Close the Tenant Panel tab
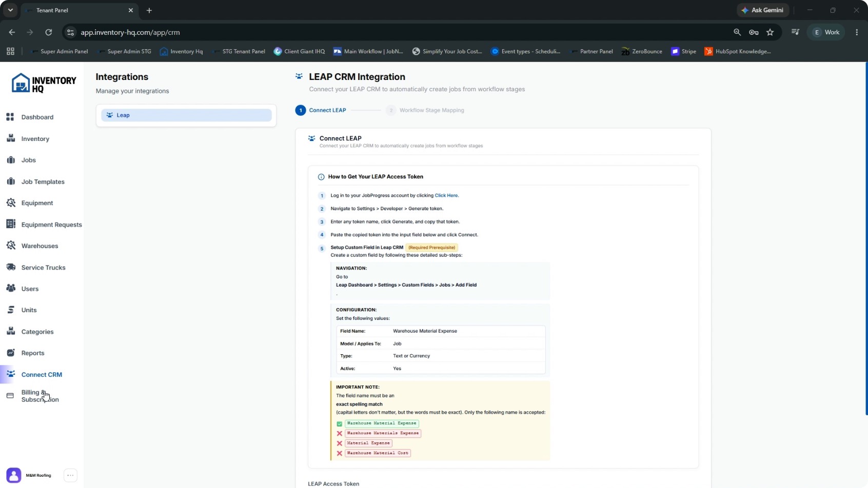Screen dimensions: 868x488 coord(131,10)
